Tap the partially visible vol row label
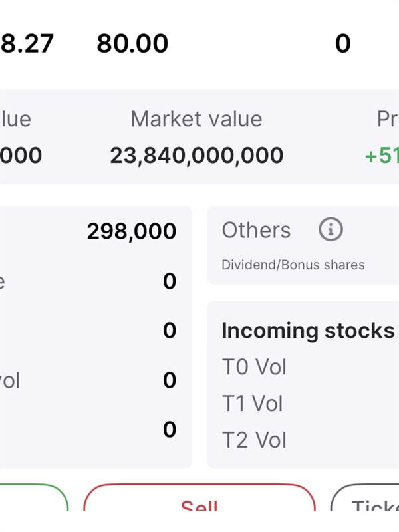 pos(10,380)
